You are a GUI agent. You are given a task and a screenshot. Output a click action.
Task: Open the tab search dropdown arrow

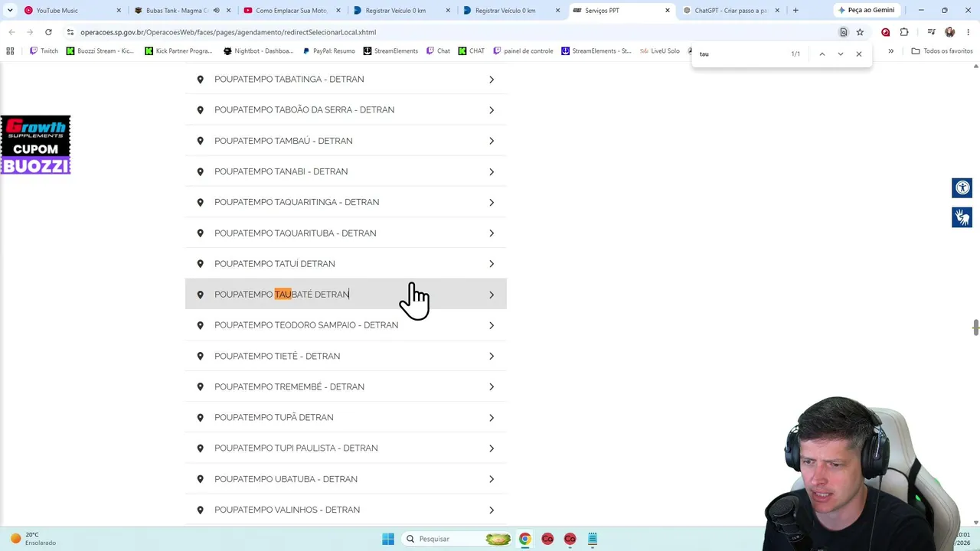pos(10,11)
